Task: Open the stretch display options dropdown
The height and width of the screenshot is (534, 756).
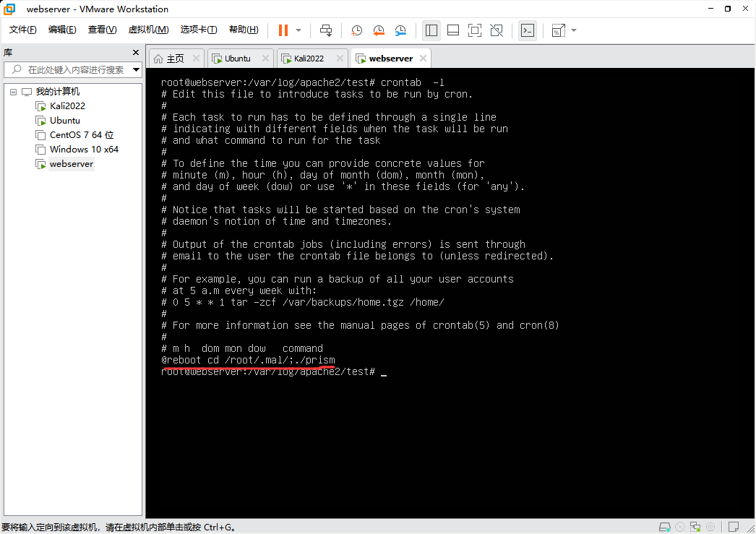Action: click(x=574, y=30)
